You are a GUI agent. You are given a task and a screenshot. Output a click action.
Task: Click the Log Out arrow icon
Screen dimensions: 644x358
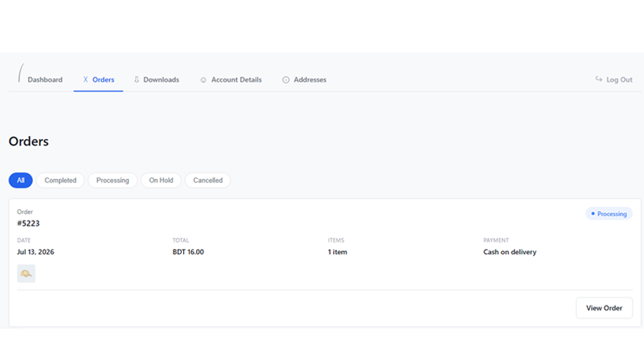pos(599,79)
